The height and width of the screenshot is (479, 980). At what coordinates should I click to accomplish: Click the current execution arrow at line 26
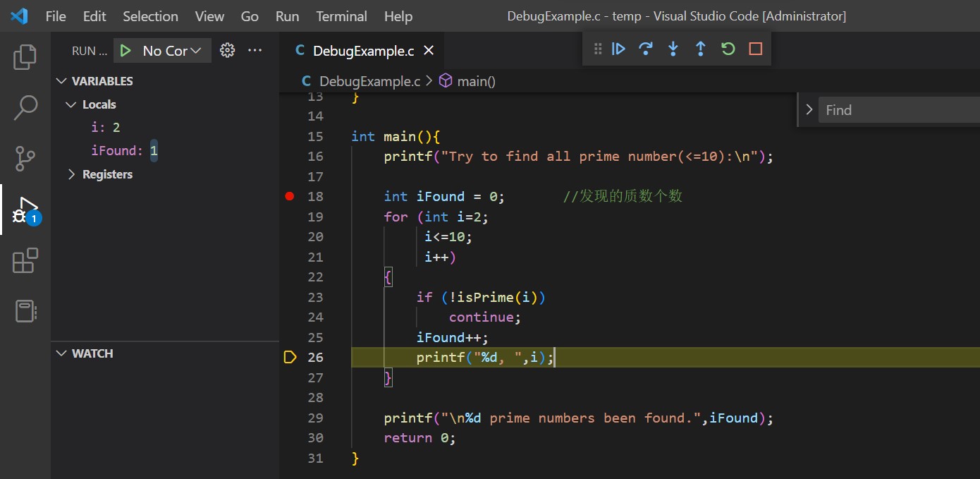290,357
